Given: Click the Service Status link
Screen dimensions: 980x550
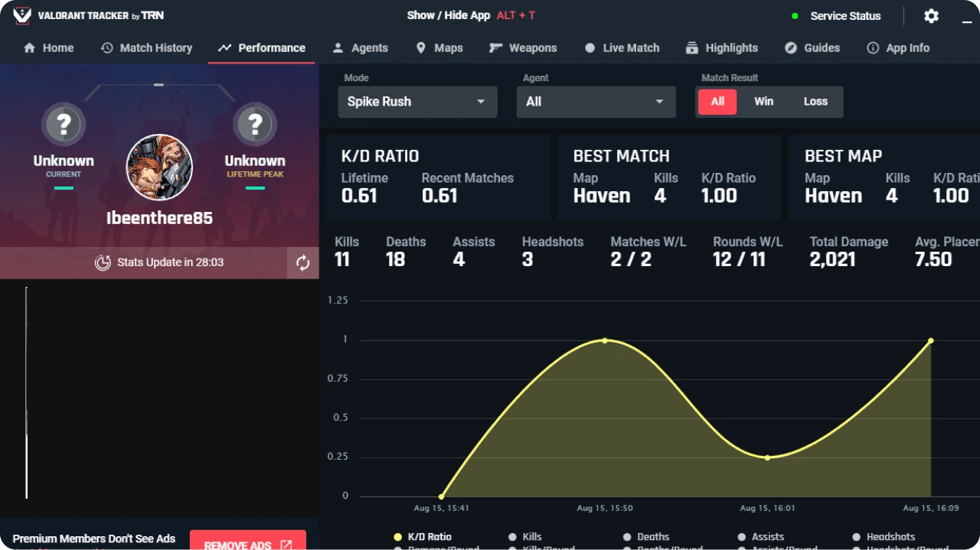Looking at the screenshot, I should pyautogui.click(x=844, y=15).
